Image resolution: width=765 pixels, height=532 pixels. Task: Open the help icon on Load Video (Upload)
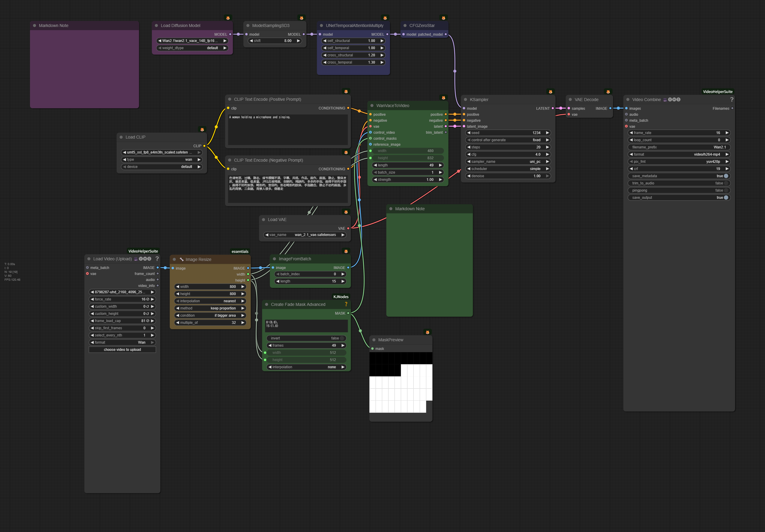(157, 259)
